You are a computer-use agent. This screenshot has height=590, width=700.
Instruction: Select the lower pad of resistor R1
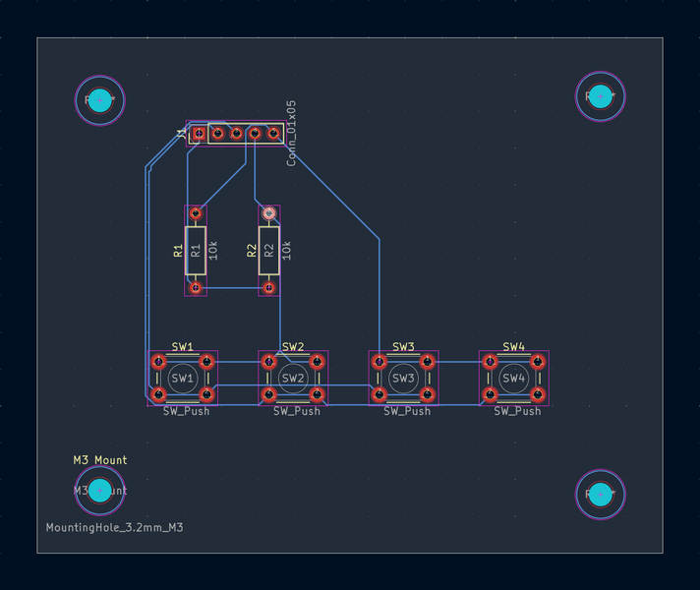(196, 288)
